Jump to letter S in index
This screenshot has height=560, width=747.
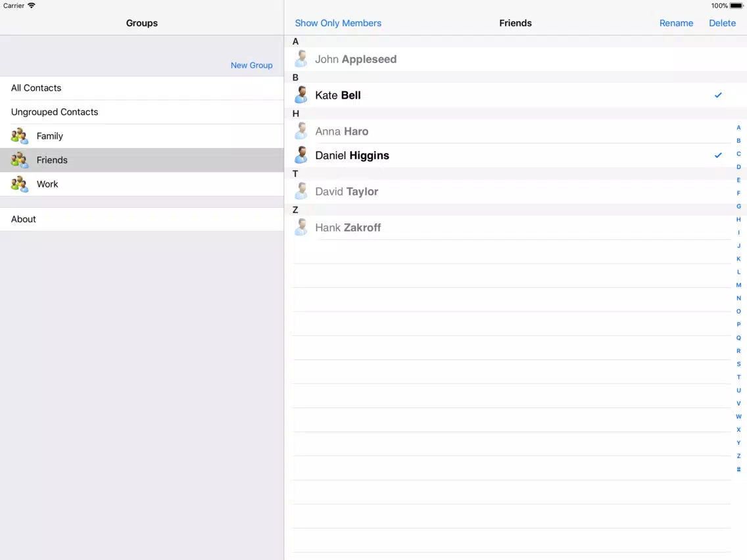coord(738,364)
